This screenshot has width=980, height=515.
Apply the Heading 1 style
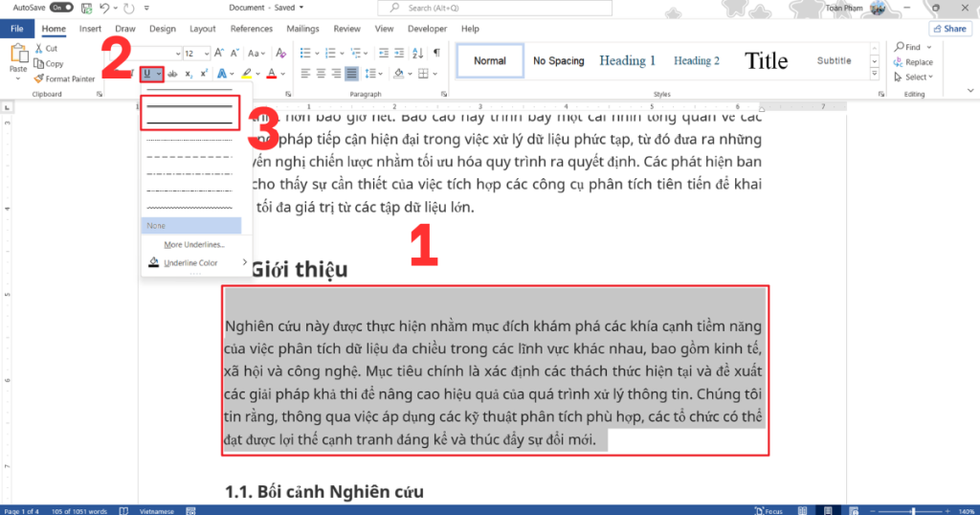(x=628, y=60)
